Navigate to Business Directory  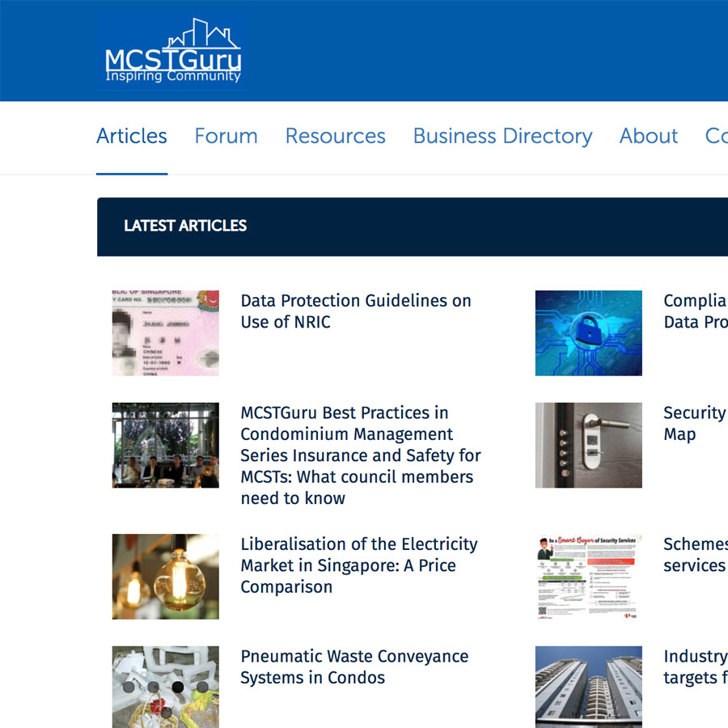click(x=502, y=136)
